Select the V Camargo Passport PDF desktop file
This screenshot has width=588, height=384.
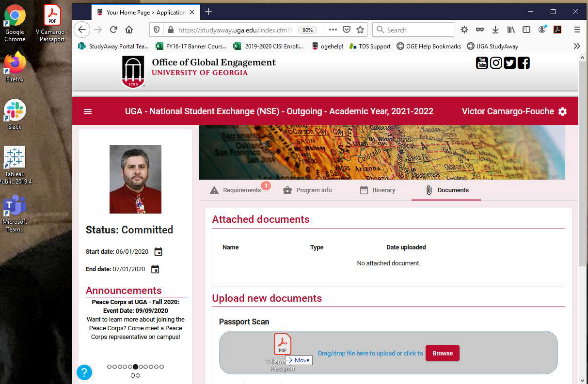(52, 23)
